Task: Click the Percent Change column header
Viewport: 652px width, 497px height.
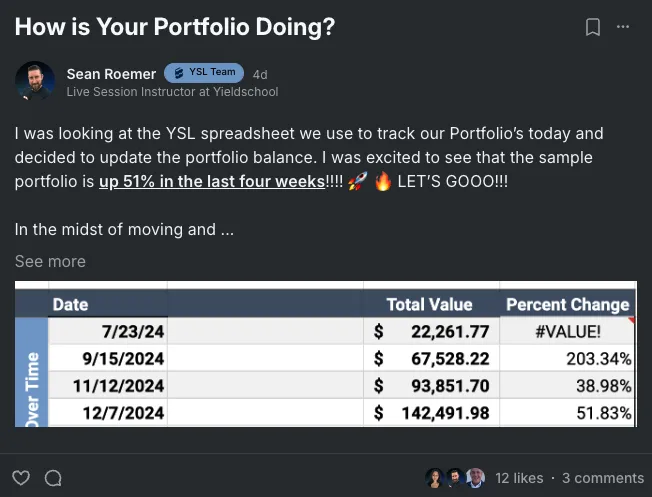Action: [567, 304]
